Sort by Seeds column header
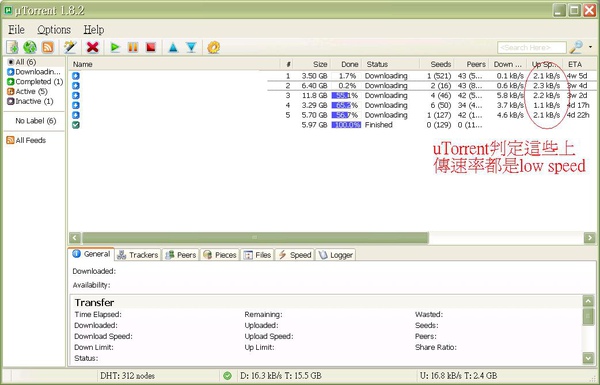The height and width of the screenshot is (385, 600). [437, 64]
